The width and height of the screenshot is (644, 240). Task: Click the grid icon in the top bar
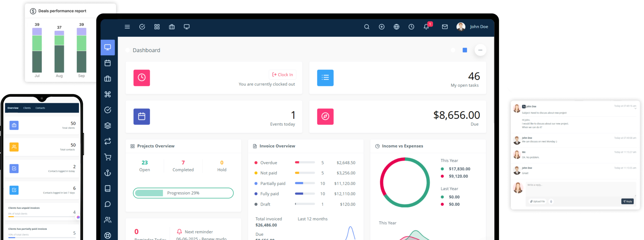pos(157,27)
